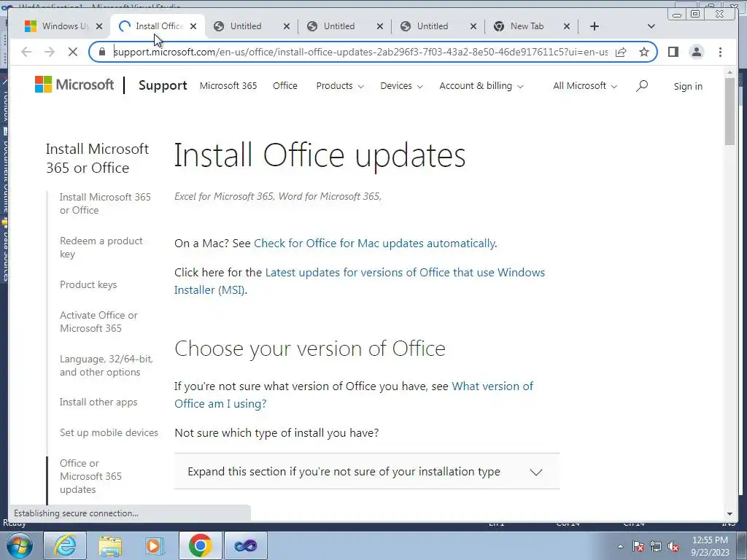Switch to the New Tab tab
Screen dimensions: 747x560
point(527,26)
